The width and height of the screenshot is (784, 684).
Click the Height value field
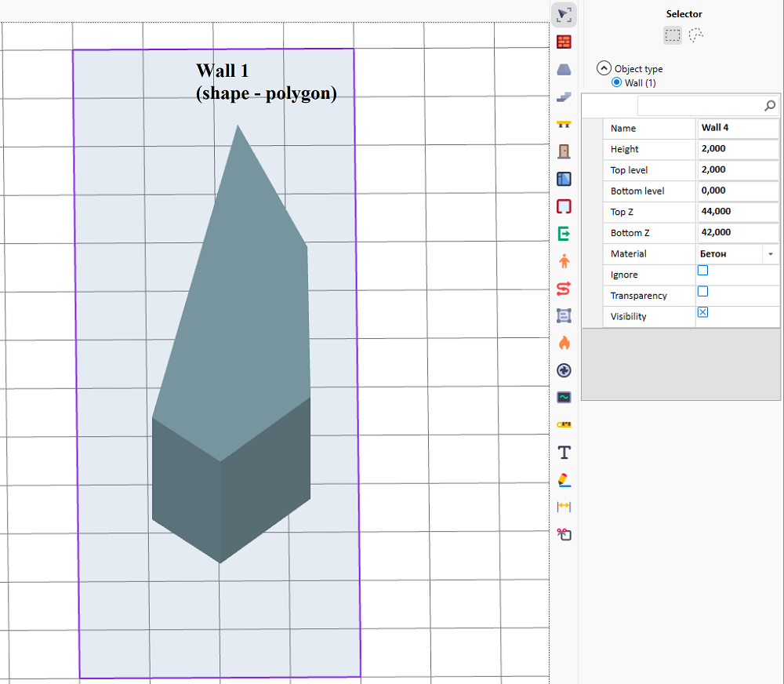pyautogui.click(x=738, y=148)
